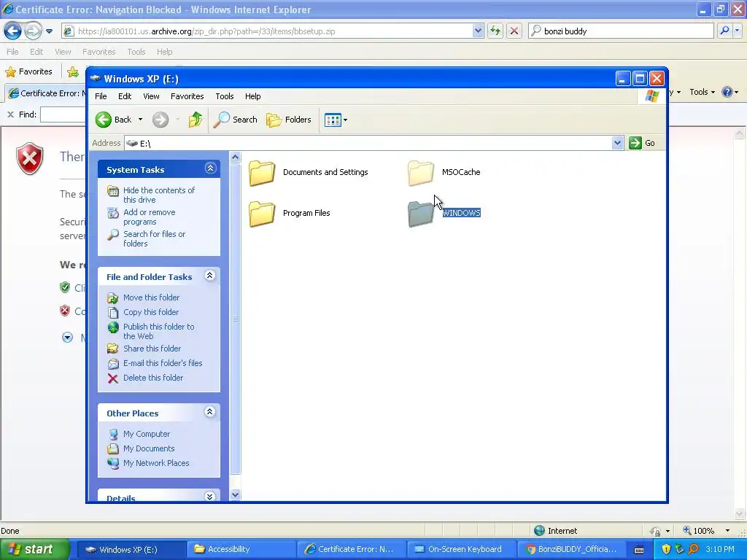Click My Network Places link

[x=156, y=463]
